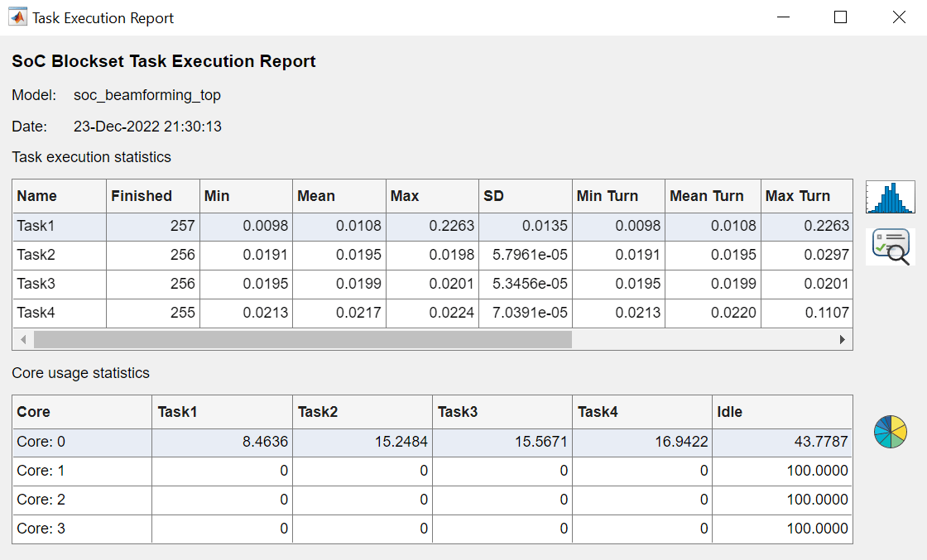
Task: Select the Task1 row in statistics table
Action: pos(60,227)
